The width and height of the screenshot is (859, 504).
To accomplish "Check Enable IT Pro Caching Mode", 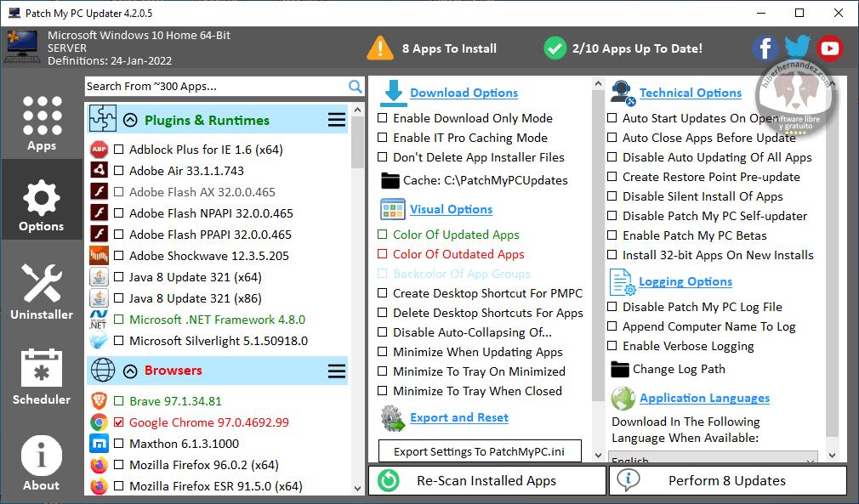I will point(383,138).
